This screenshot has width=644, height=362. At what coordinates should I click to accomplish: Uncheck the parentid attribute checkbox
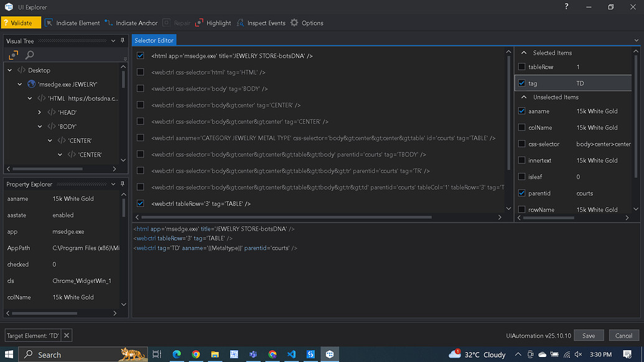tap(521, 193)
